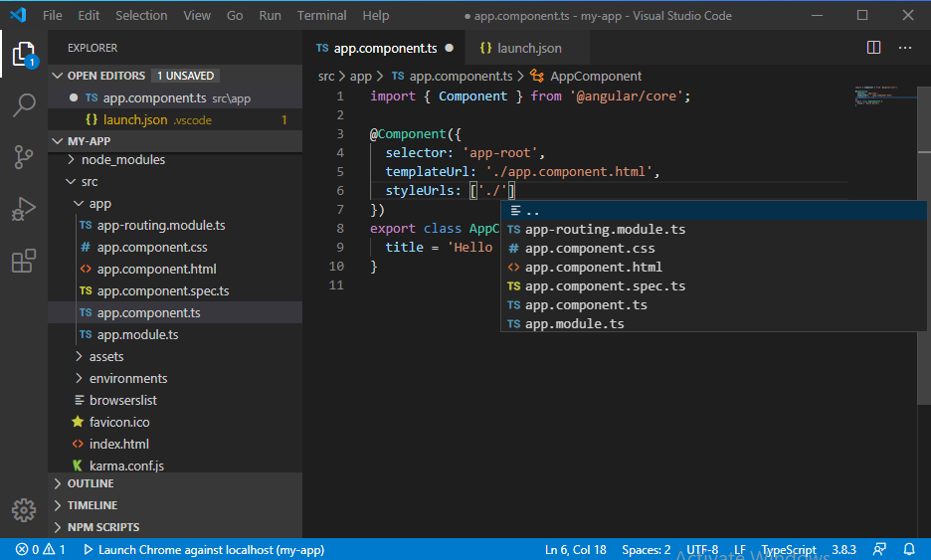The width and height of the screenshot is (931, 560).
Task: Choose app.component.css from suggestion list
Action: point(714,249)
